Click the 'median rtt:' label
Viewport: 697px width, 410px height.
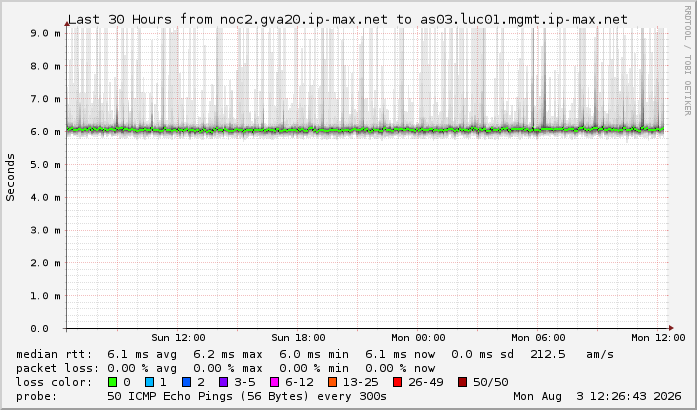tap(54, 354)
